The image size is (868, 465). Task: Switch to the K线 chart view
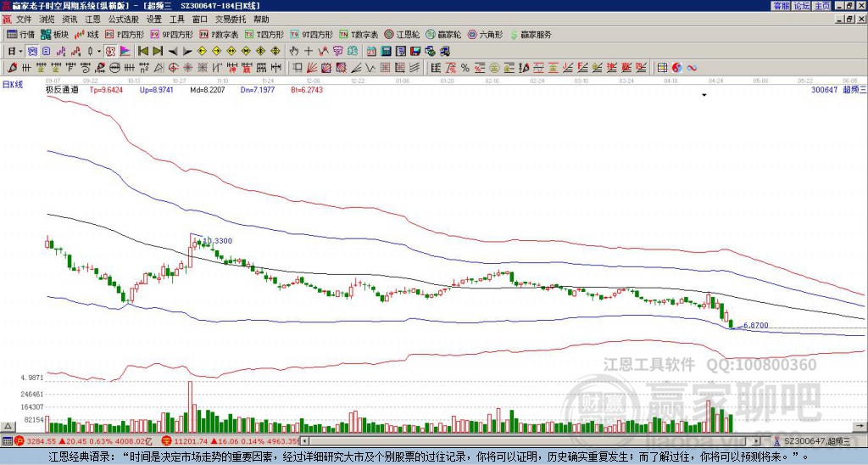pos(86,34)
